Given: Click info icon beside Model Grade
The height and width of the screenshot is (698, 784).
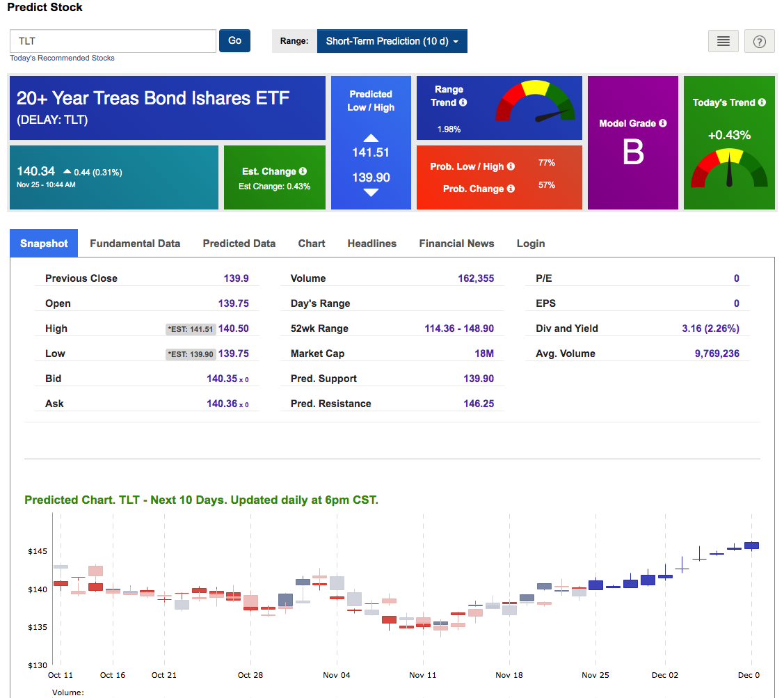Looking at the screenshot, I should pyautogui.click(x=662, y=123).
